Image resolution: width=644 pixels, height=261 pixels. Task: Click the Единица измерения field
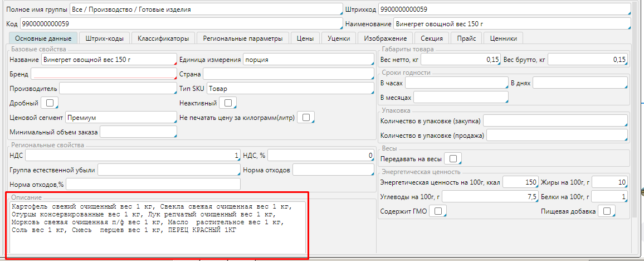308,60
